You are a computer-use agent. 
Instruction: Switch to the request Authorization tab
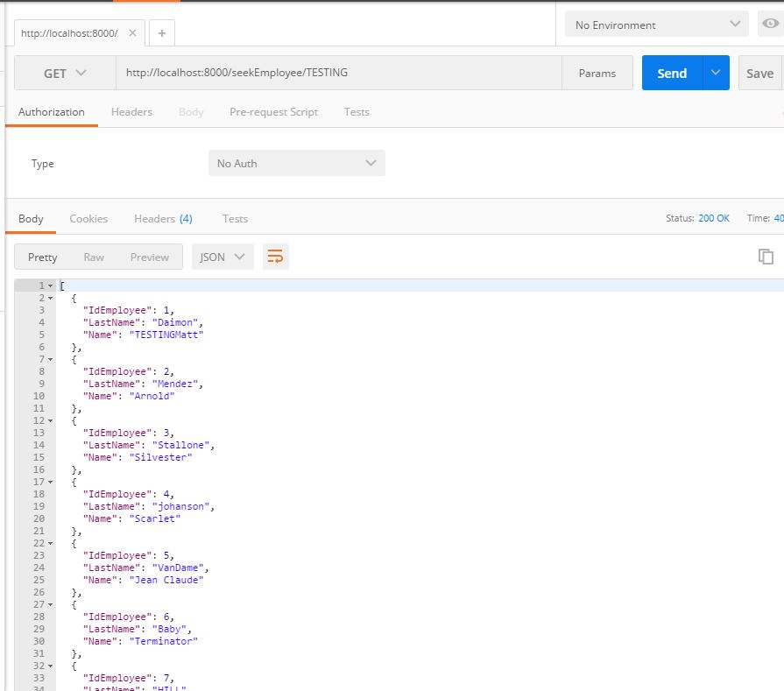click(52, 112)
